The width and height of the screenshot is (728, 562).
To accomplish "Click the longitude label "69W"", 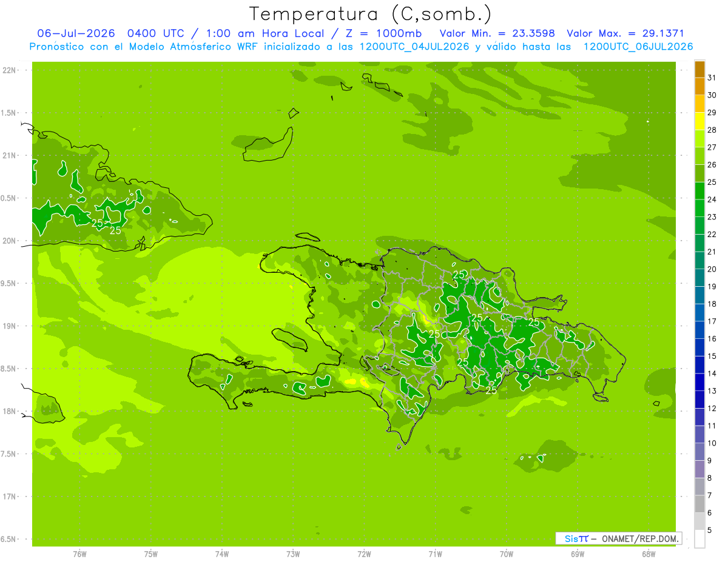I will click(578, 554).
